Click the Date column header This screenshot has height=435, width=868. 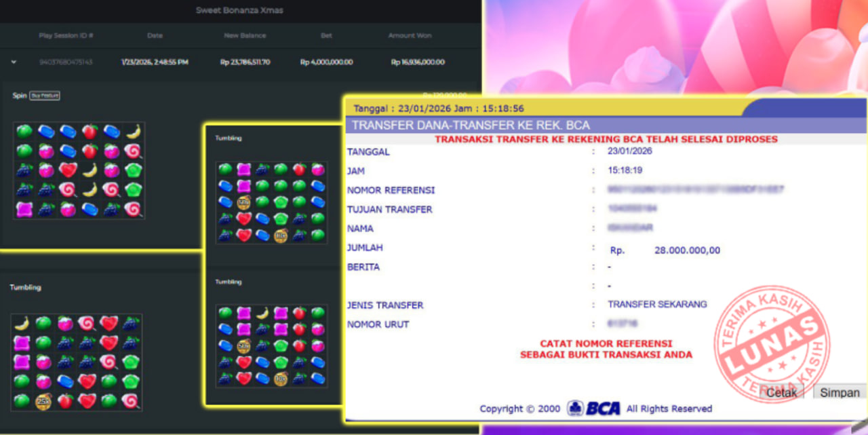pyautogui.click(x=155, y=35)
